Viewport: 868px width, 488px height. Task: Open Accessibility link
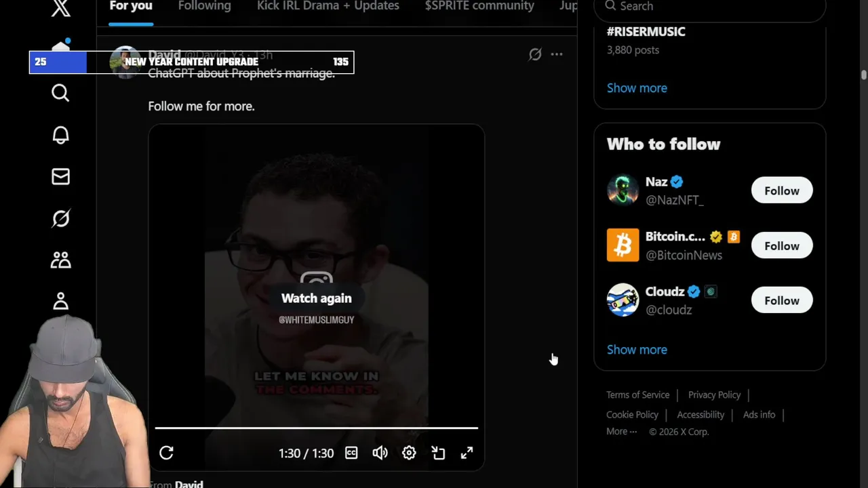[x=701, y=415]
